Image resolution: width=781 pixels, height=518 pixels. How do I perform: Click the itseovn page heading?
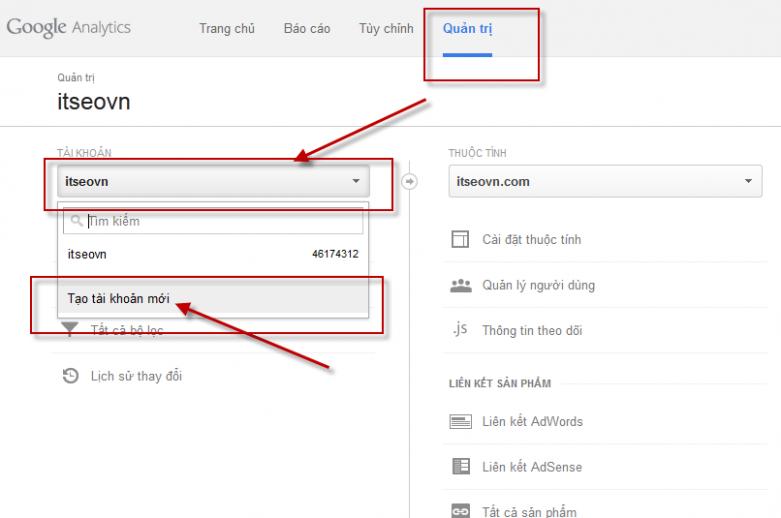[x=94, y=102]
